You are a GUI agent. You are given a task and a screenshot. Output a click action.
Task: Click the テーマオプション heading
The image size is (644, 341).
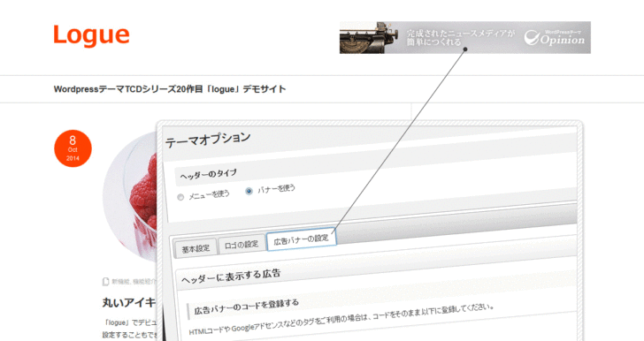tap(208, 140)
